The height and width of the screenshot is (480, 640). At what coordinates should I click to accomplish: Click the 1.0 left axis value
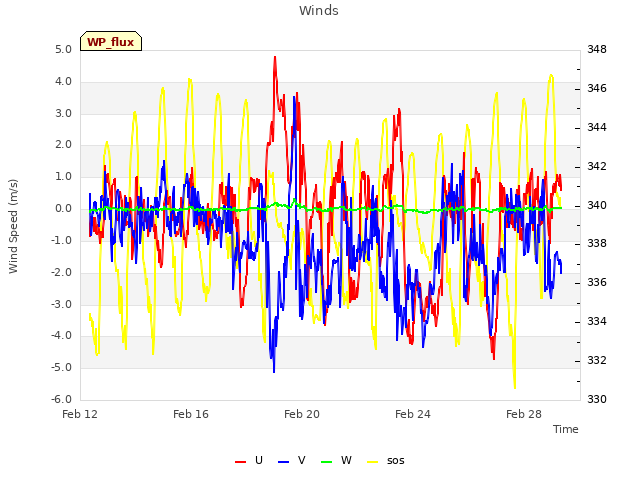[x=64, y=177]
